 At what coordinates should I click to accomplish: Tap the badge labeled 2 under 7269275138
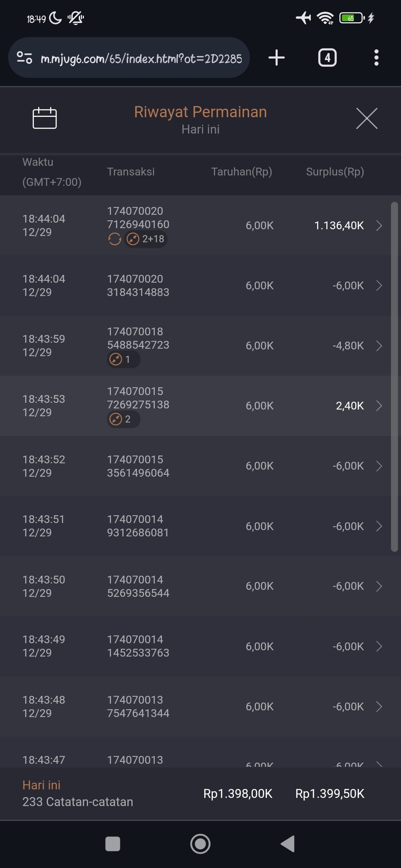[x=123, y=419]
